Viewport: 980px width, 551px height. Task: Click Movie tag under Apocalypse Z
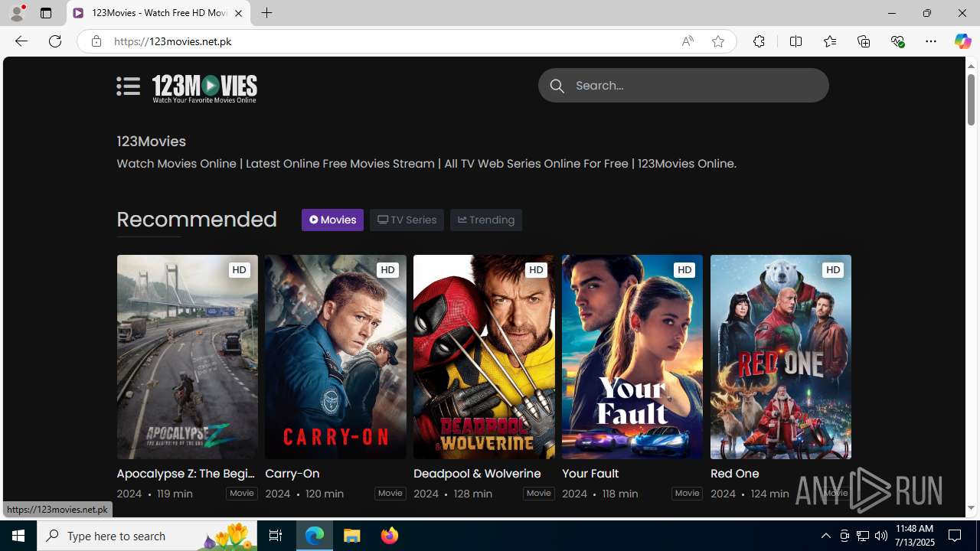[x=242, y=494]
